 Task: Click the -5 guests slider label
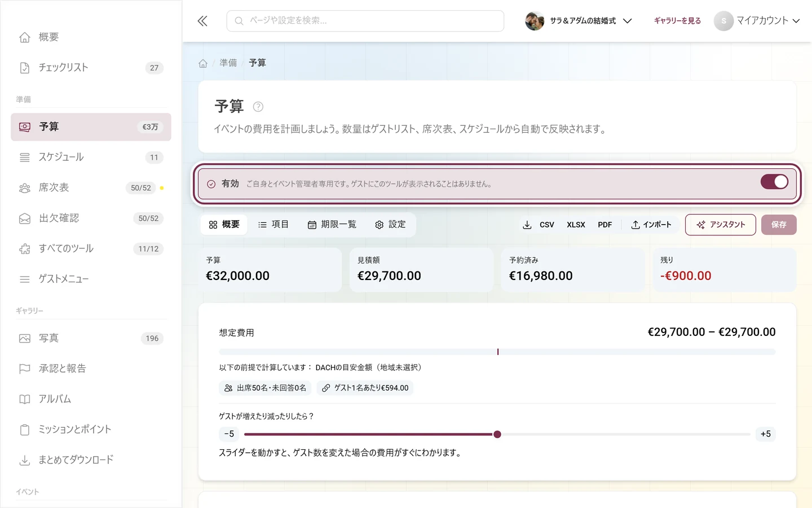pyautogui.click(x=229, y=434)
